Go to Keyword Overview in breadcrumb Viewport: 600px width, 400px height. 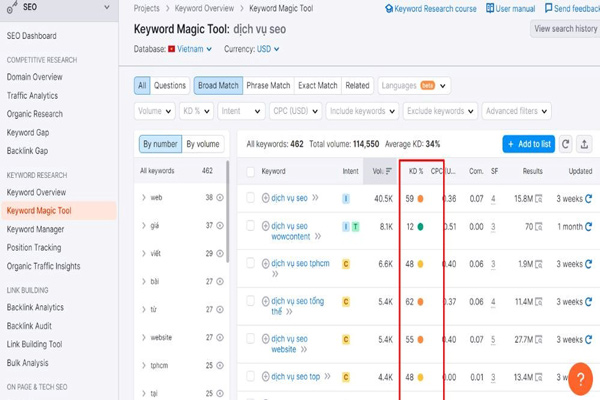pyautogui.click(x=204, y=8)
